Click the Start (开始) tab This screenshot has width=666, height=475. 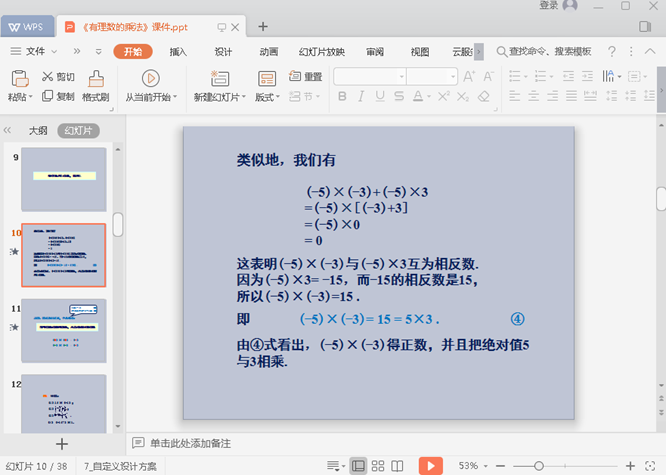pyautogui.click(x=133, y=52)
